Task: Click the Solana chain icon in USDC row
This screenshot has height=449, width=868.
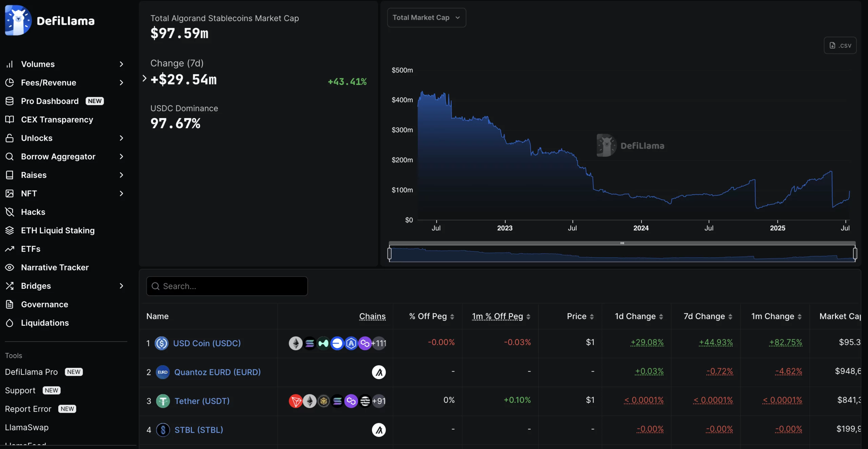Action: coord(309,343)
